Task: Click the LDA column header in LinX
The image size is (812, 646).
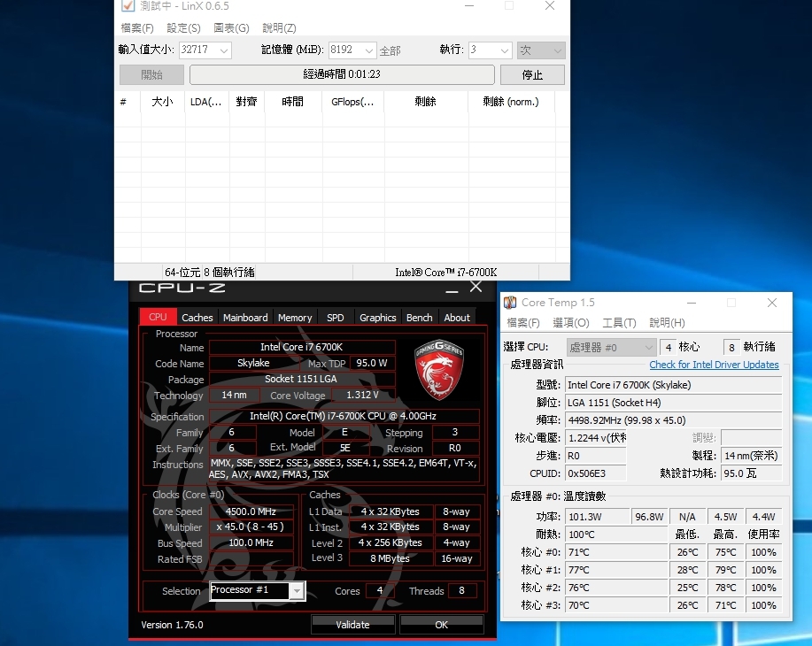Action: (x=206, y=102)
